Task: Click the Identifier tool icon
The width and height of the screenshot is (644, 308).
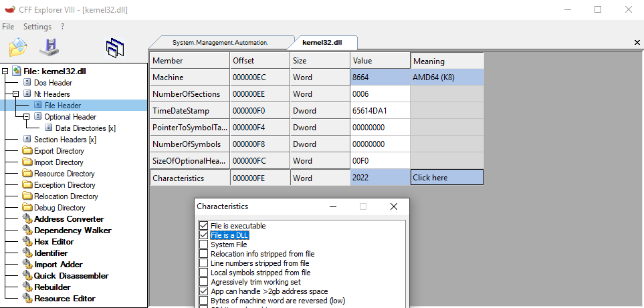Action: pos(27,253)
